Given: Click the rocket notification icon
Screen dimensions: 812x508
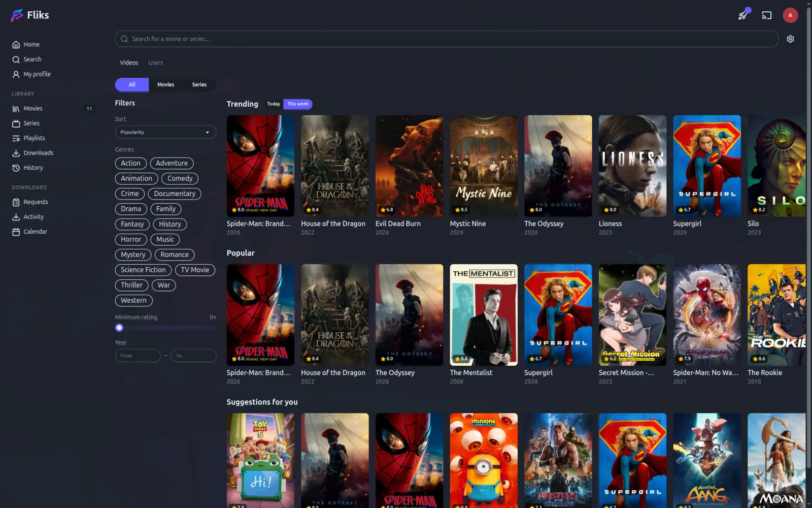Looking at the screenshot, I should point(743,15).
